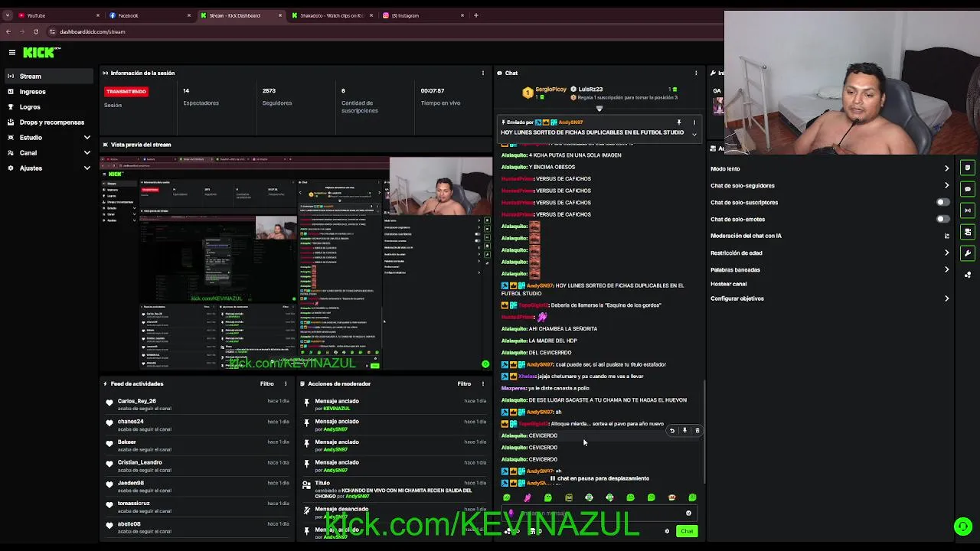Collapse the leaderboard with the arrow below it
This screenshot has height=551, width=980.
[x=599, y=109]
